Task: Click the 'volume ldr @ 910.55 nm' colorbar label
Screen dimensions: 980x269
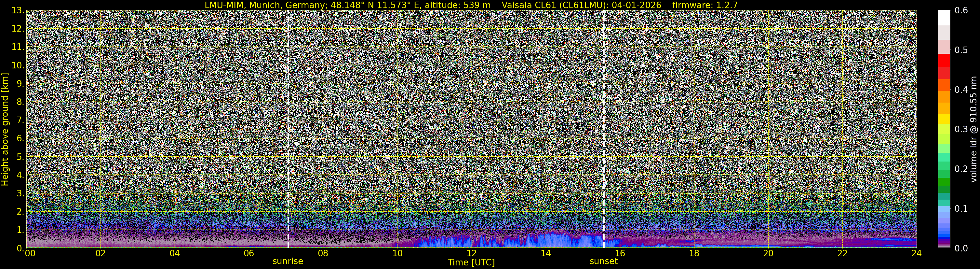Action: click(974, 130)
